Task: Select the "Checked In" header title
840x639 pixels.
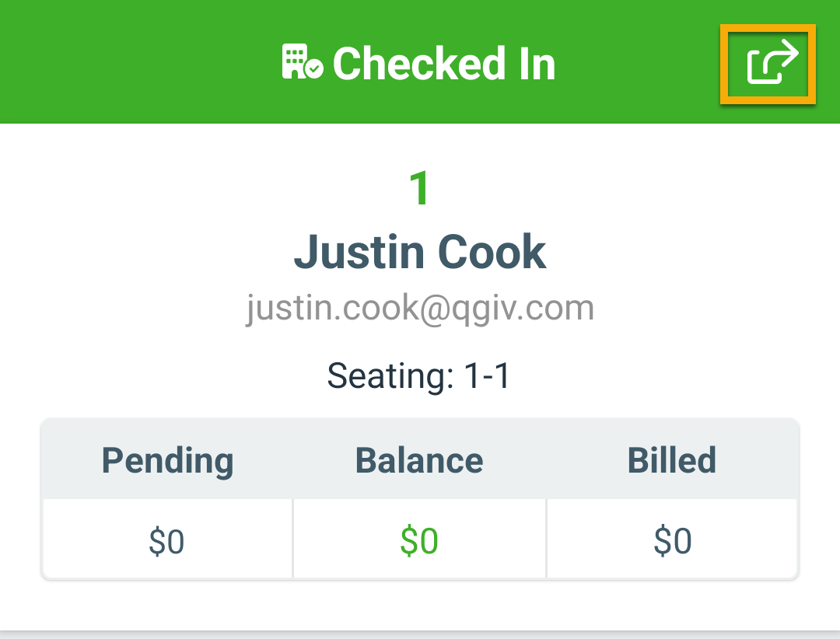Action: point(444,63)
